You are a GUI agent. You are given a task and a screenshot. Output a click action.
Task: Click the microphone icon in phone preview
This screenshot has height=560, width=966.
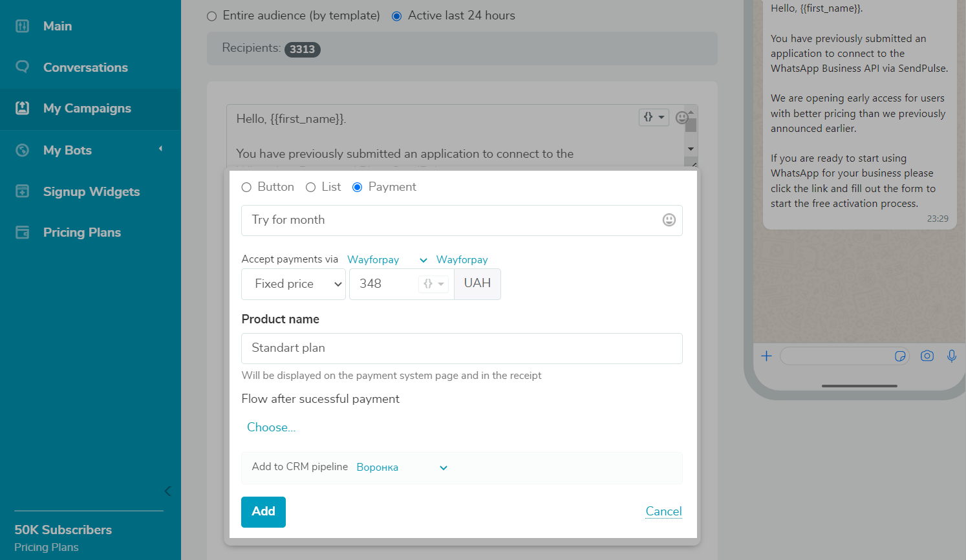coord(951,356)
